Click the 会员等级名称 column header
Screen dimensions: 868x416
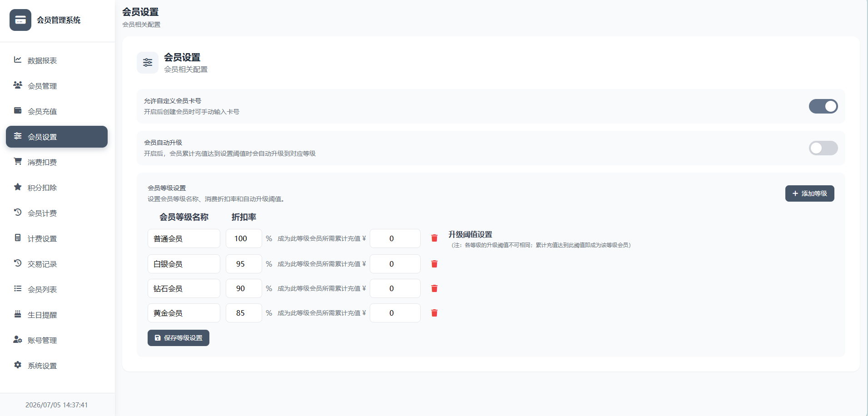[184, 217]
